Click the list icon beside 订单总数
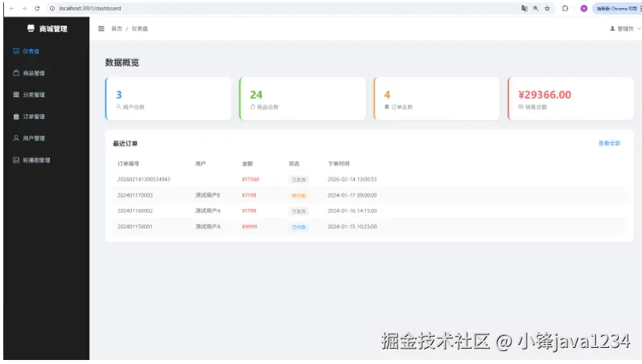 (386, 107)
